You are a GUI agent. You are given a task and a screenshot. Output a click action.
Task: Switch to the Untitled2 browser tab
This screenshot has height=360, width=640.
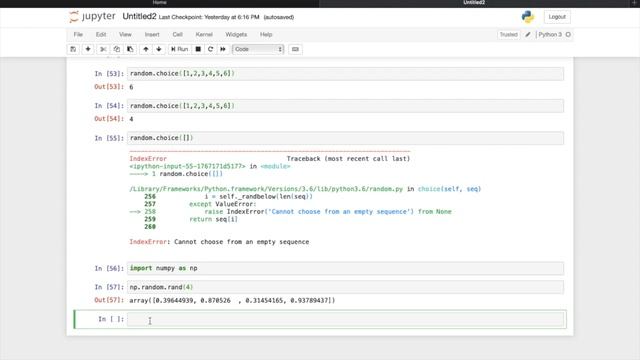click(474, 3)
